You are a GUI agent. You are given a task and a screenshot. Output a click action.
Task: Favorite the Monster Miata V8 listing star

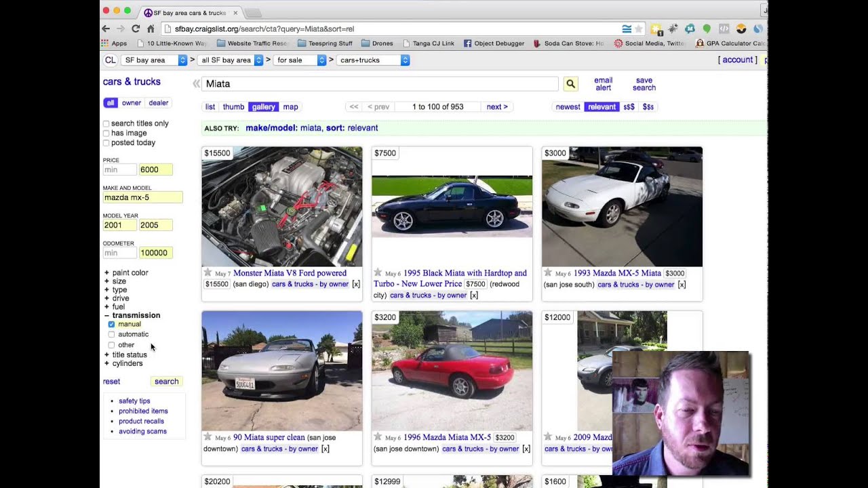(x=208, y=272)
